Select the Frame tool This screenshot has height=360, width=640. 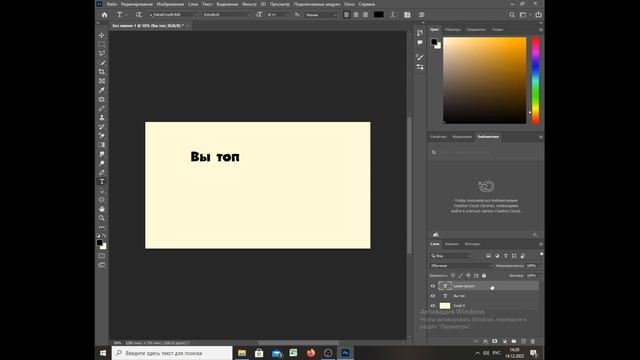point(102,81)
